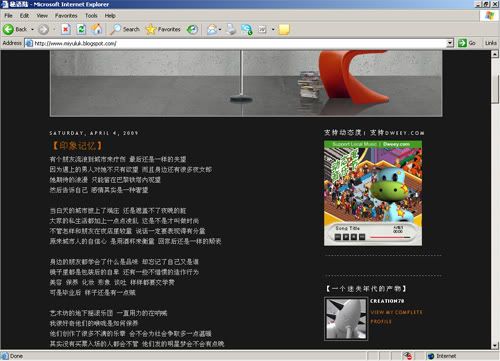Open the Favorites menu

click(66, 16)
